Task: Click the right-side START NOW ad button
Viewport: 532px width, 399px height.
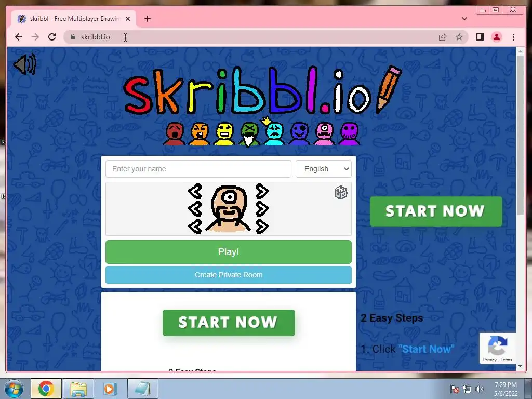Action: click(436, 211)
